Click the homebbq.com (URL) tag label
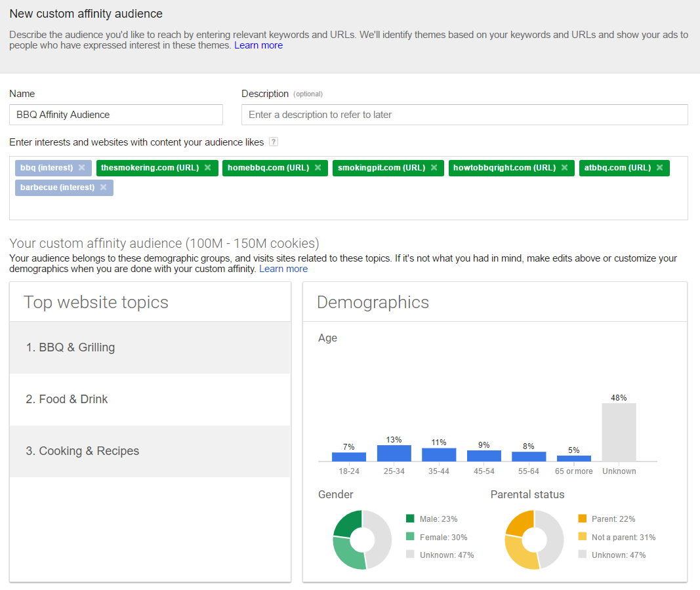 coord(268,168)
